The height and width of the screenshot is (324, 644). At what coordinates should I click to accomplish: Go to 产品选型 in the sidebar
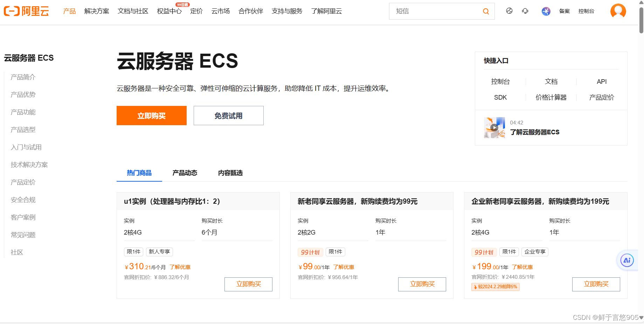tap(23, 130)
